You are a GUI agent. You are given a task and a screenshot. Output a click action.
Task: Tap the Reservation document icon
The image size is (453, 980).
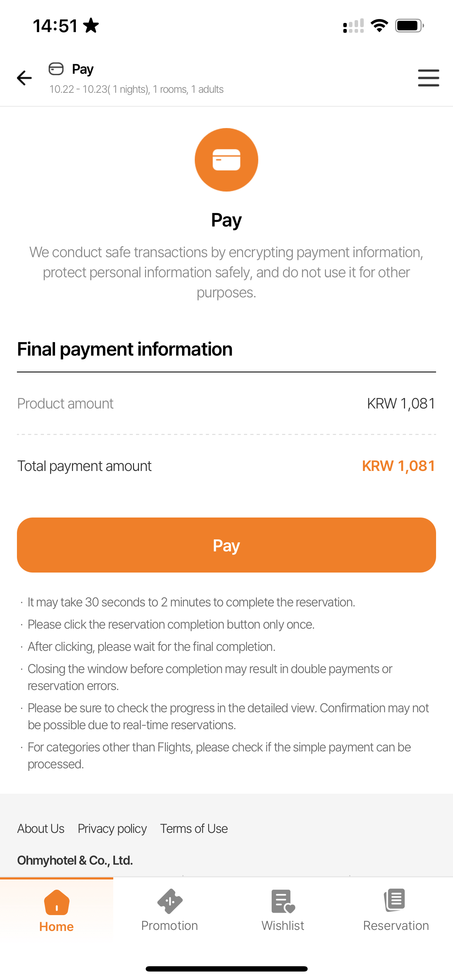(395, 901)
